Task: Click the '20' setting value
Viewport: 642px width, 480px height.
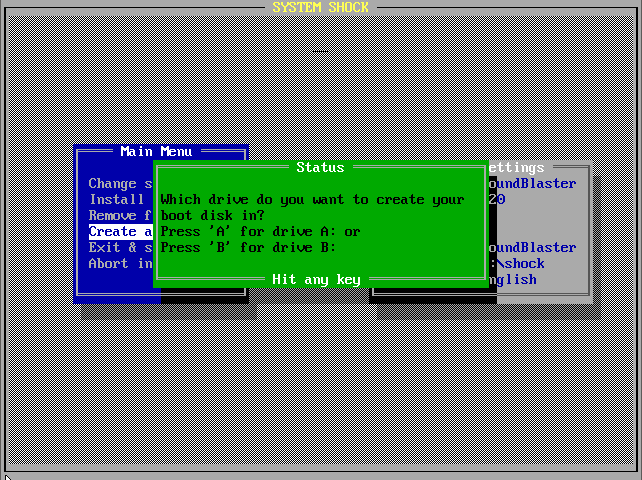Action: 497,200
